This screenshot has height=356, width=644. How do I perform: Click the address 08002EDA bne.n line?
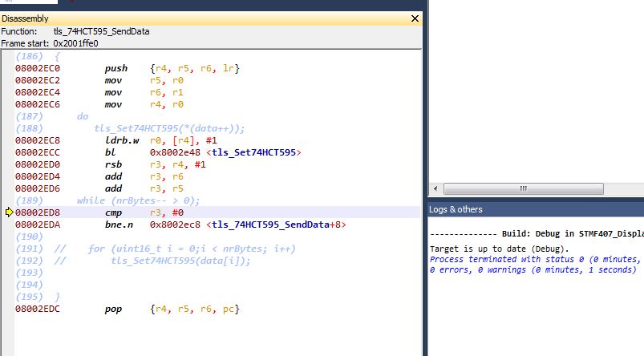click(x=180, y=225)
